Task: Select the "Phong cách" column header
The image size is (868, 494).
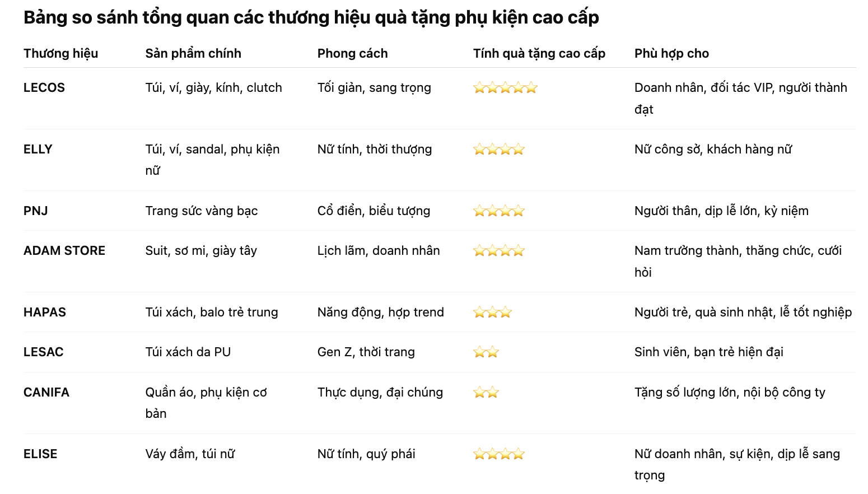Action: click(352, 54)
